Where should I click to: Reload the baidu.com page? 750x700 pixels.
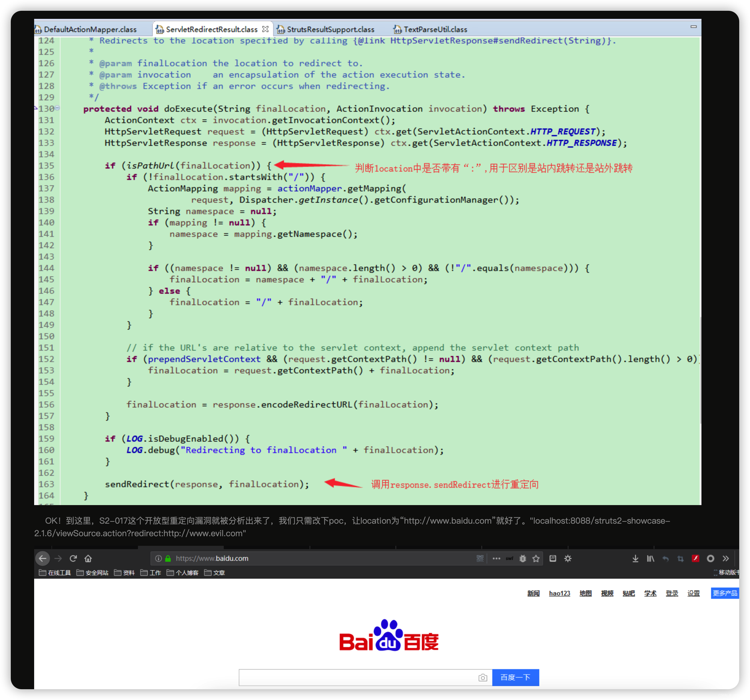(x=73, y=558)
